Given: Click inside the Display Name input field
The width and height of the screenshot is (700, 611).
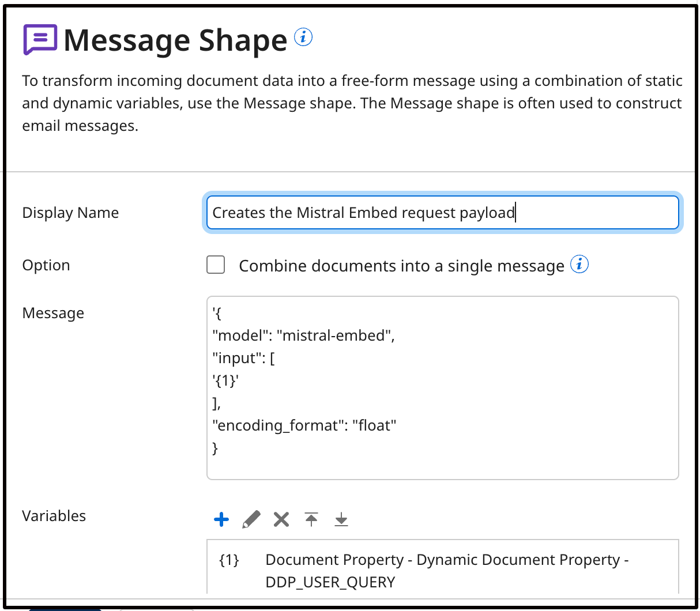Looking at the screenshot, I should [442, 213].
